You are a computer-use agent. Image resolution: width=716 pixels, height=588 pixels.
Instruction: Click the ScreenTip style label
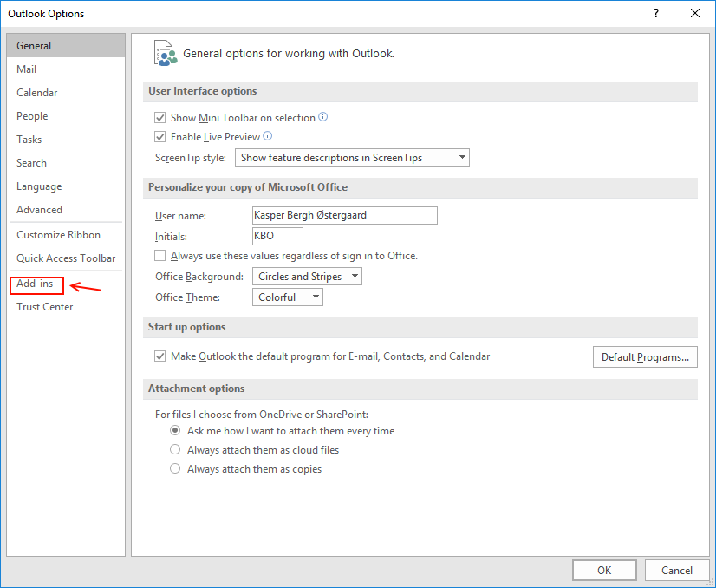(x=191, y=158)
